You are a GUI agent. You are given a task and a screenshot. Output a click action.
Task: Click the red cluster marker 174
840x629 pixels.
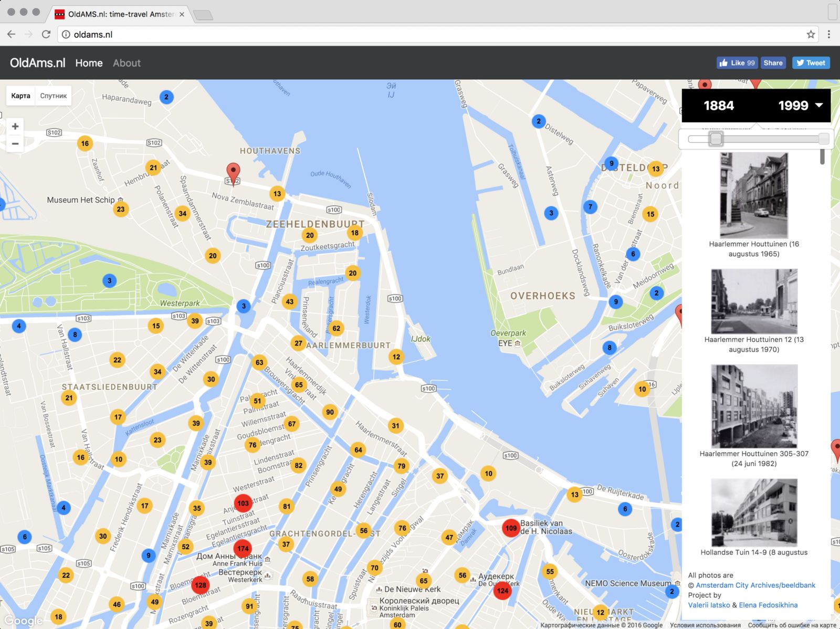tap(243, 549)
